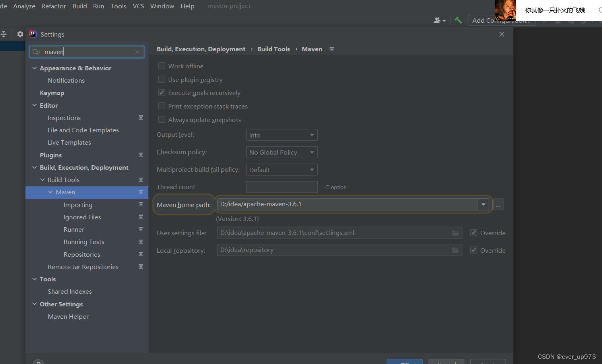Collapse Build, Execution, Deployment tree node
Viewport: 602px width, 364px height.
click(x=35, y=167)
